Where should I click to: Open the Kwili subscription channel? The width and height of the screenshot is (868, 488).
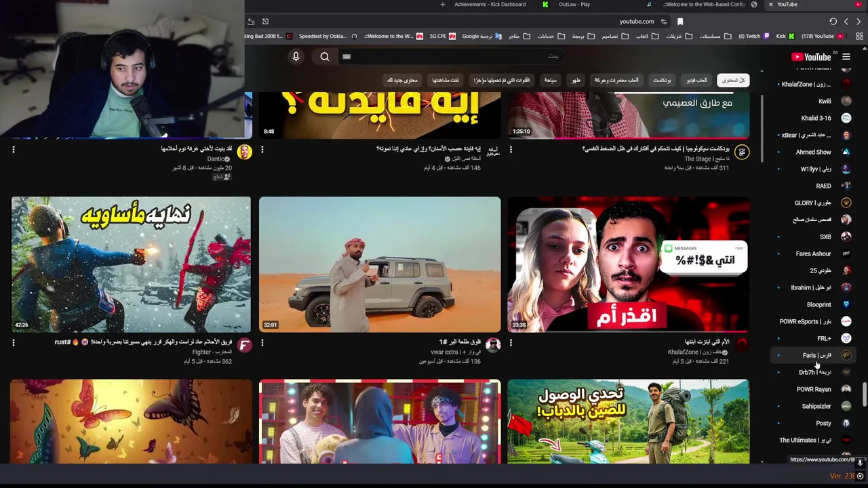[x=814, y=101]
